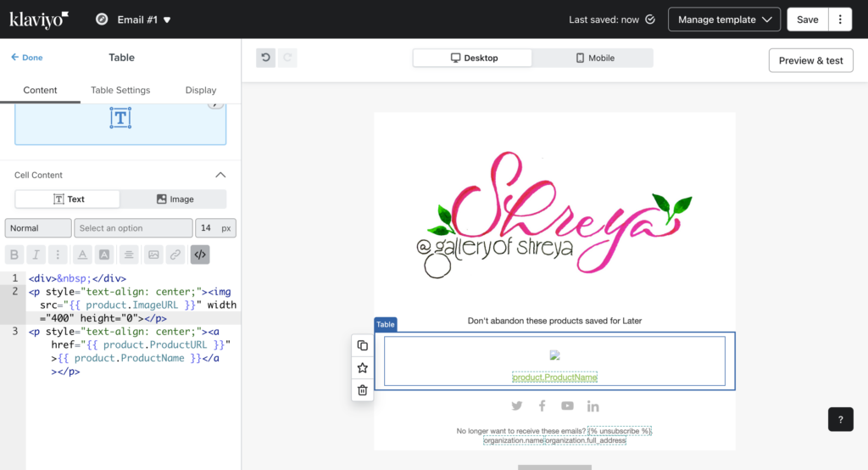This screenshot has height=470, width=868.
Task: Click the organization.full_address tag
Action: [586, 440]
